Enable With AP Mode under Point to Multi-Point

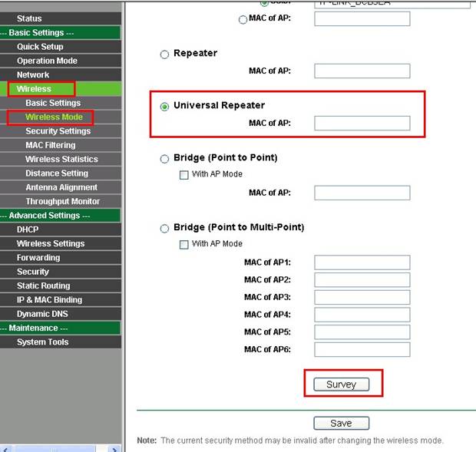(x=183, y=244)
